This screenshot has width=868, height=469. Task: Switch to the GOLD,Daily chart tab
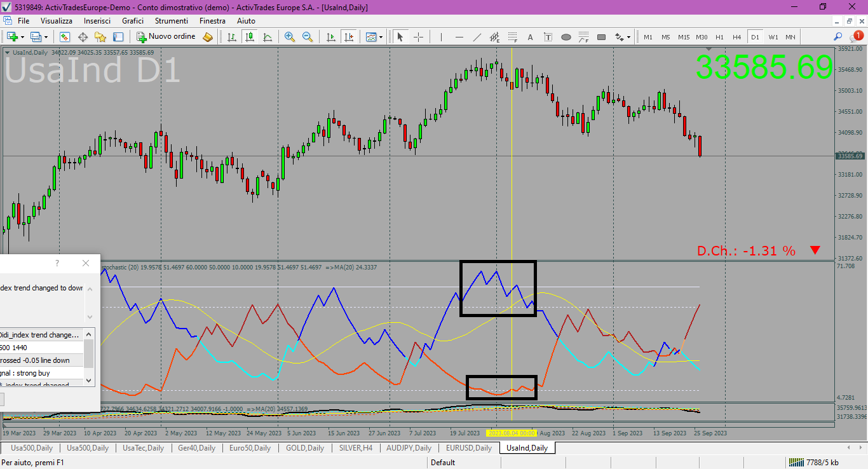pyautogui.click(x=305, y=448)
